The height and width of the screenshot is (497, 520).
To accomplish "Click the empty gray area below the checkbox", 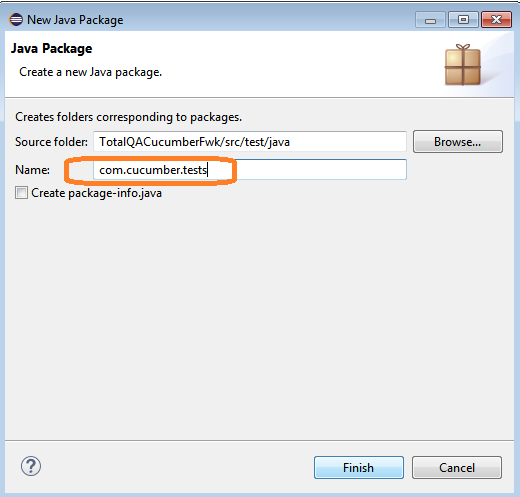I will (259, 317).
